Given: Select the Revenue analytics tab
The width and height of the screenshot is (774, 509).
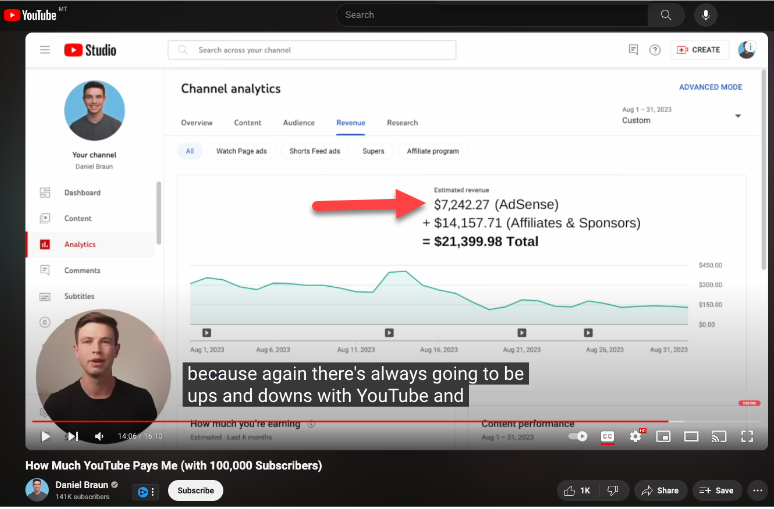Looking at the screenshot, I should (x=350, y=122).
